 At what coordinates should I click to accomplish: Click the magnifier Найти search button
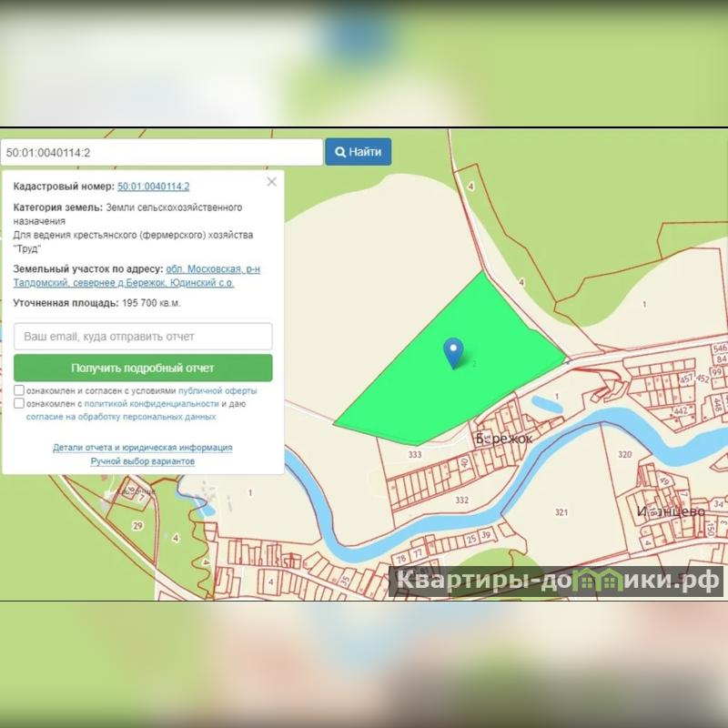click(359, 152)
